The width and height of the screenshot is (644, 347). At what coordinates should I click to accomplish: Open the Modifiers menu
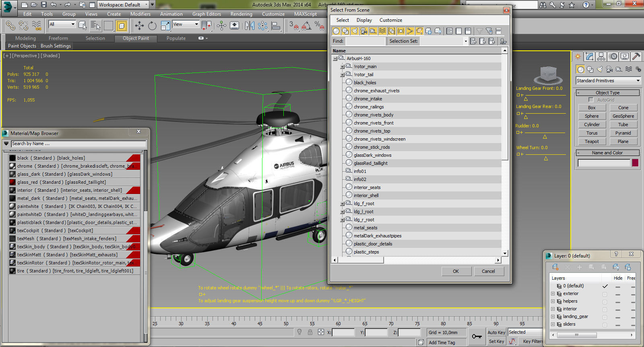click(140, 14)
